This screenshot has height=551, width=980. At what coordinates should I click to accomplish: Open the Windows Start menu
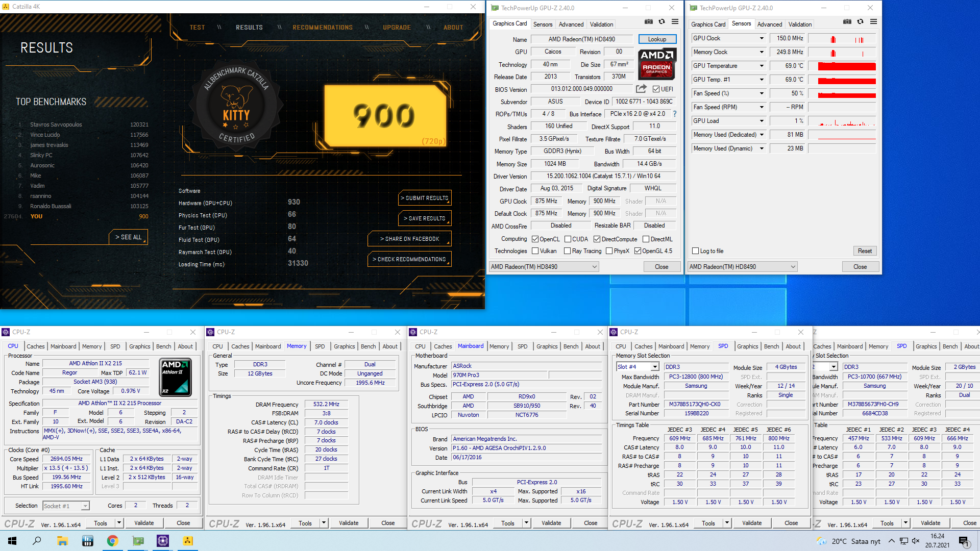12,541
